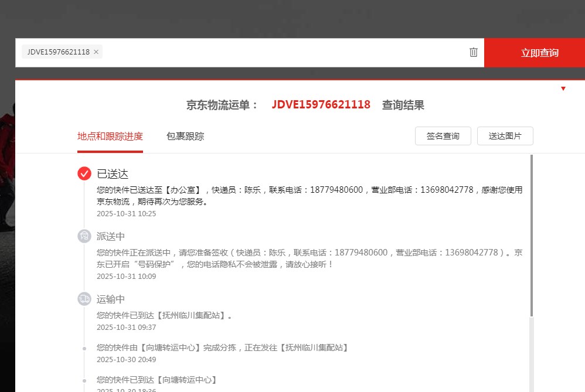Collapse the results using the red triangle arrow
The width and height of the screenshot is (585, 392).
click(563, 88)
